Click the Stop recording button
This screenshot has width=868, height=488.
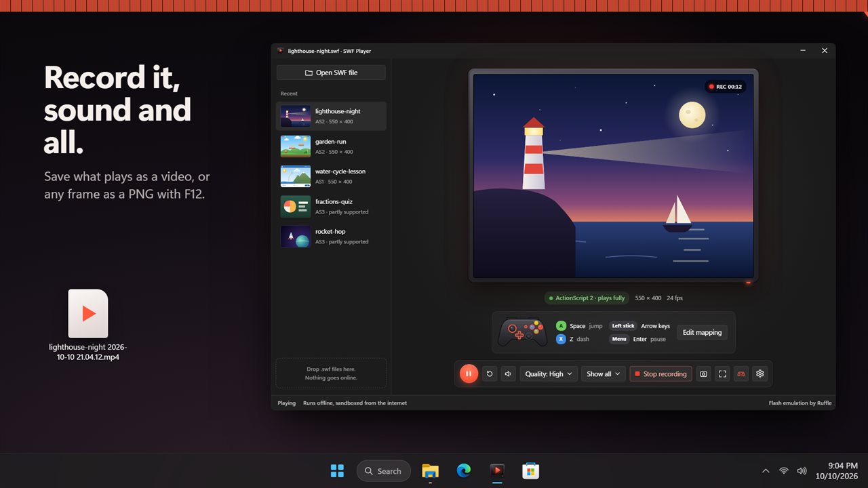tap(660, 373)
